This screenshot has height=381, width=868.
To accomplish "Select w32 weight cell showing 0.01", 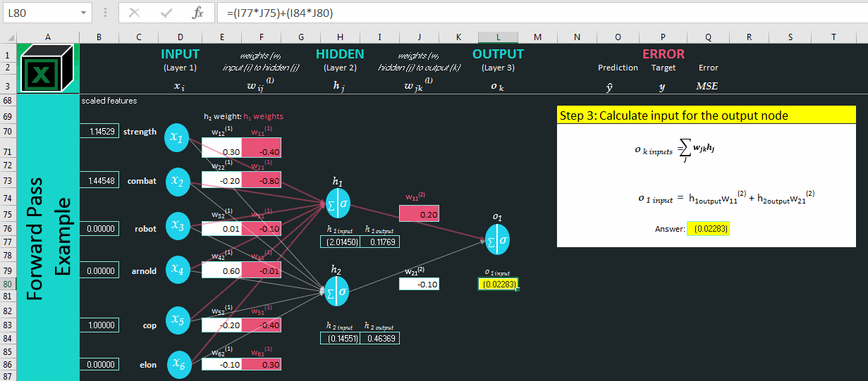I will pos(221,229).
